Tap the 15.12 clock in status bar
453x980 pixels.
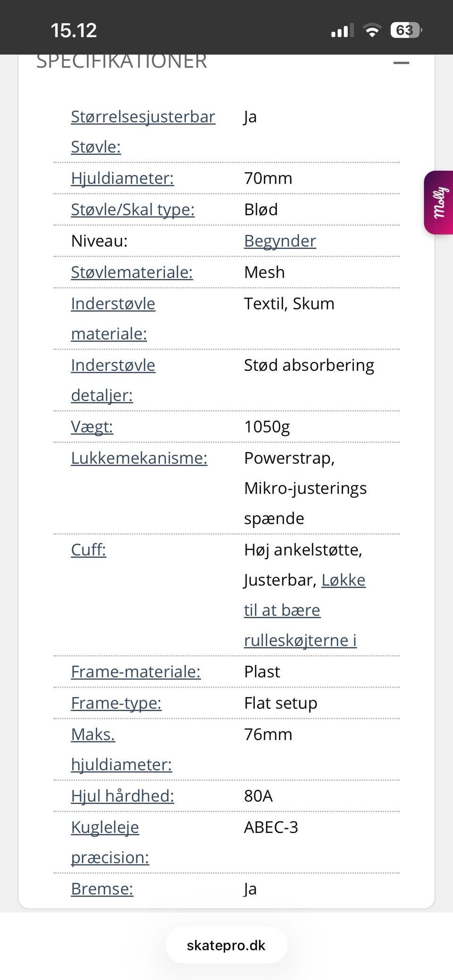[x=74, y=31]
